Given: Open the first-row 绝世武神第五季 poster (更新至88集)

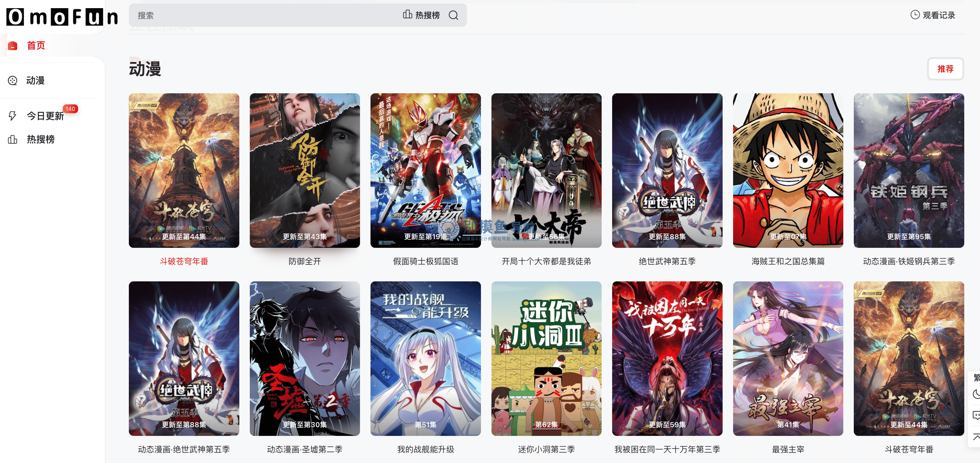Looking at the screenshot, I should (x=667, y=171).
